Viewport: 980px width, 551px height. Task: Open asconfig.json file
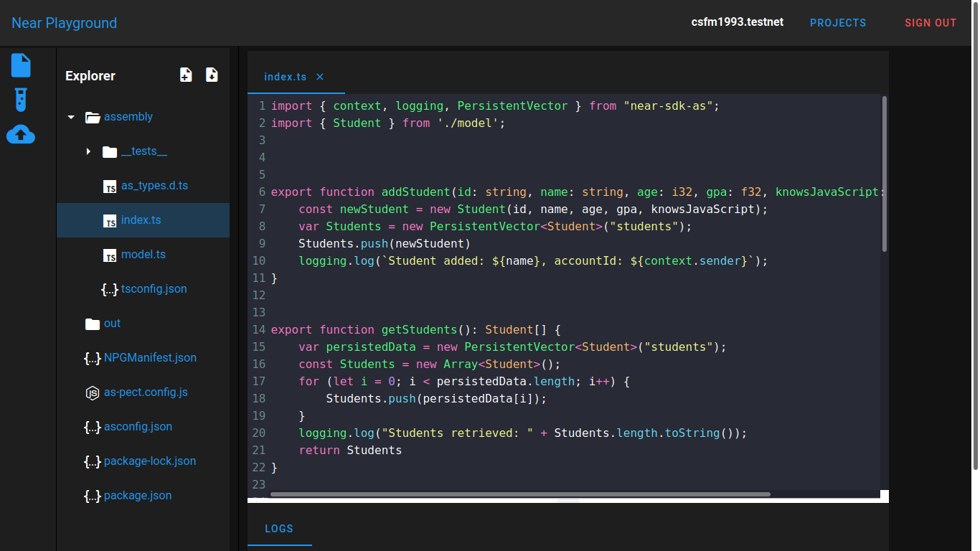138,427
